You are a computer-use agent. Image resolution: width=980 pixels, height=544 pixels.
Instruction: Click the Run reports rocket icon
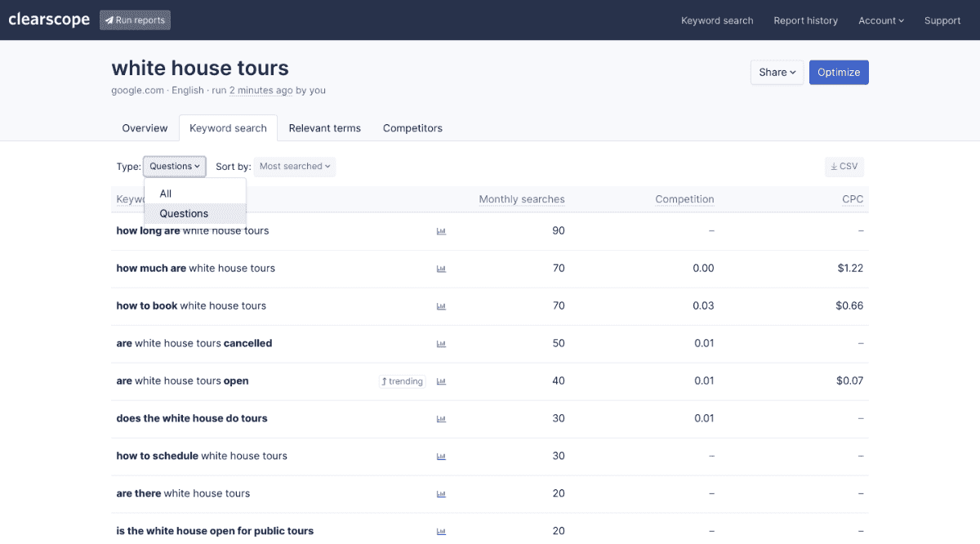click(107, 20)
